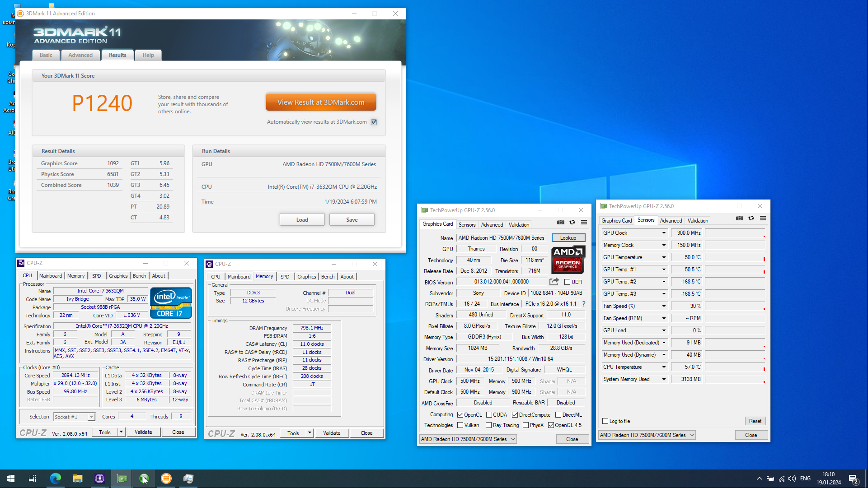Viewport: 868px width, 488px height.
Task: Open notification center icon
Action: pos(854,479)
